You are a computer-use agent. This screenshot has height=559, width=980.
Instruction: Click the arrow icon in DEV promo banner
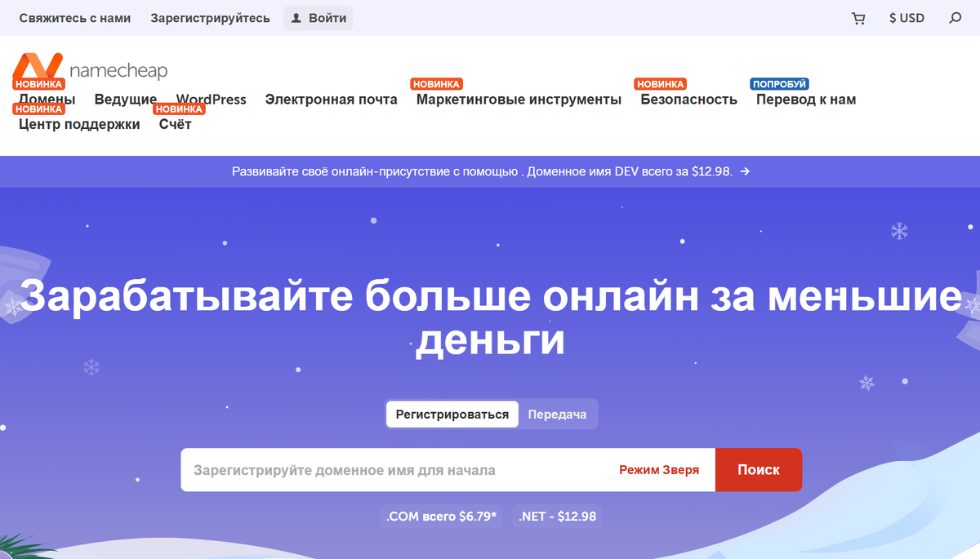(745, 171)
